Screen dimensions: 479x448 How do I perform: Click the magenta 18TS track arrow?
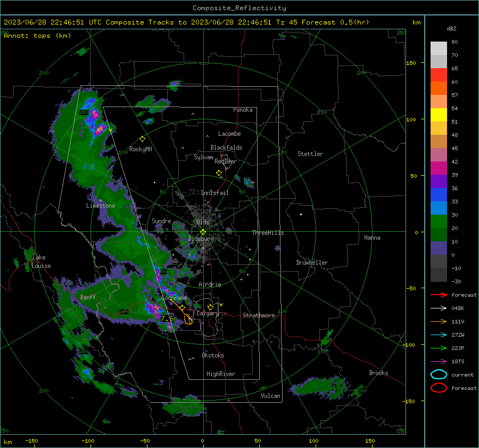click(x=439, y=362)
